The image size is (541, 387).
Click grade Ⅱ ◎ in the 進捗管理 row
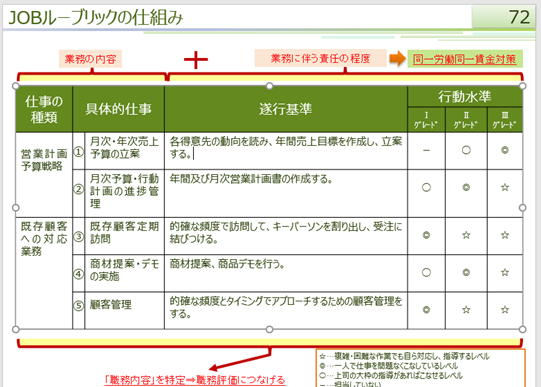466,188
